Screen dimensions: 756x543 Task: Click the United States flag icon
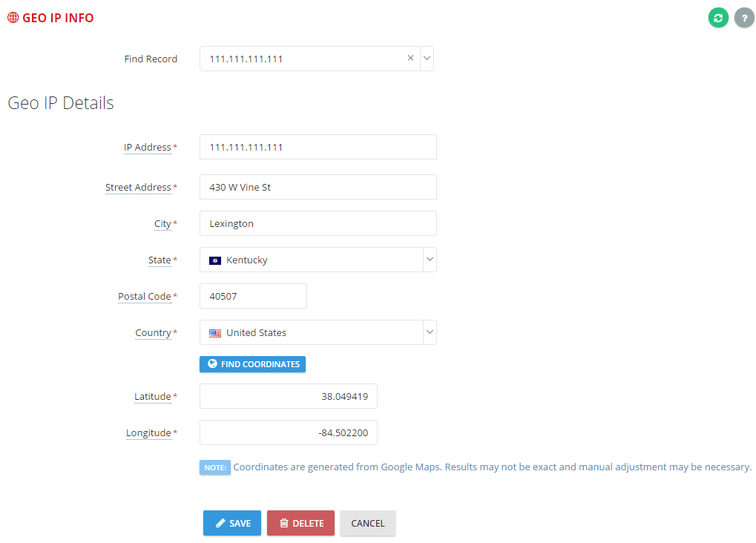[214, 332]
